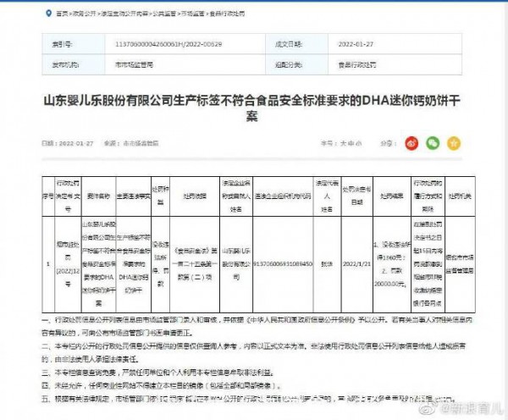The width and height of the screenshot is (508, 420).
Task: Click the penalty result cell with 20000.00元
Action: pyautogui.click(x=392, y=264)
